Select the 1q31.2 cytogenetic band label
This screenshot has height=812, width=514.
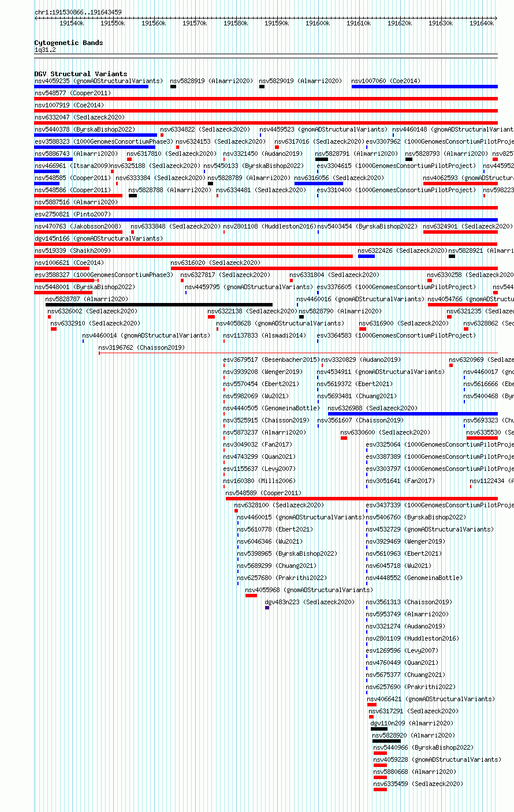(45, 50)
